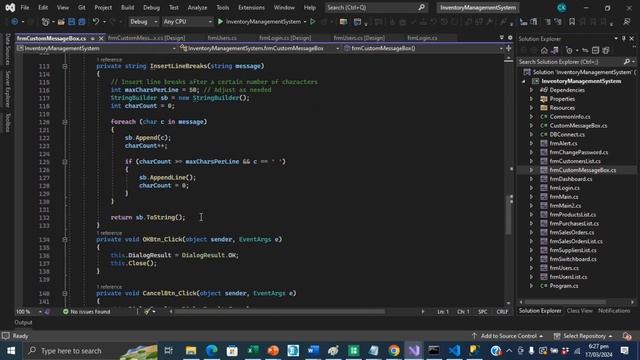This screenshot has width=640, height=360.
Task: Open the Output panel tab
Action: 23,322
